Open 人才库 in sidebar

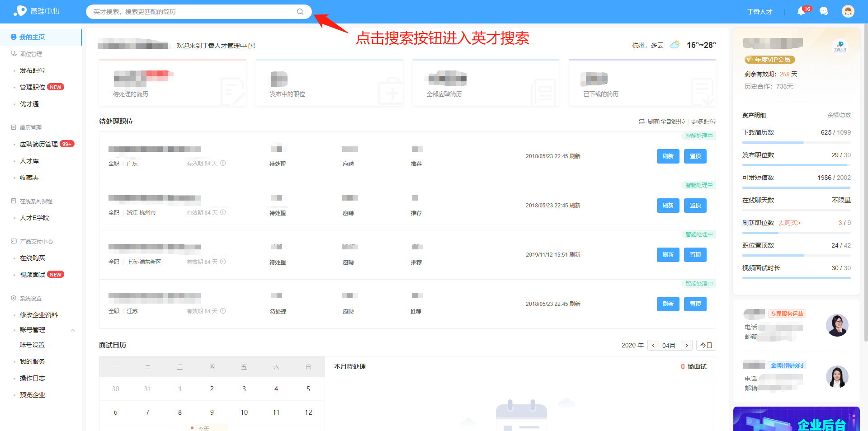pyautogui.click(x=29, y=161)
